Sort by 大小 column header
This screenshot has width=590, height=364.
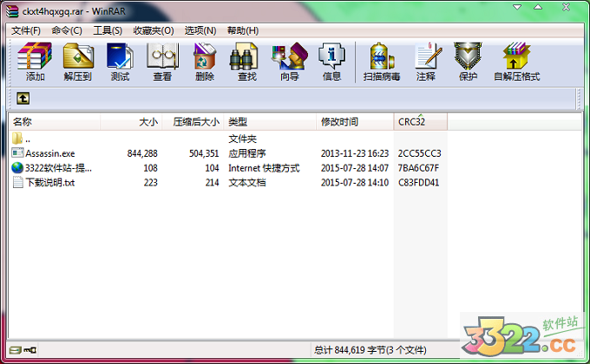(131, 122)
